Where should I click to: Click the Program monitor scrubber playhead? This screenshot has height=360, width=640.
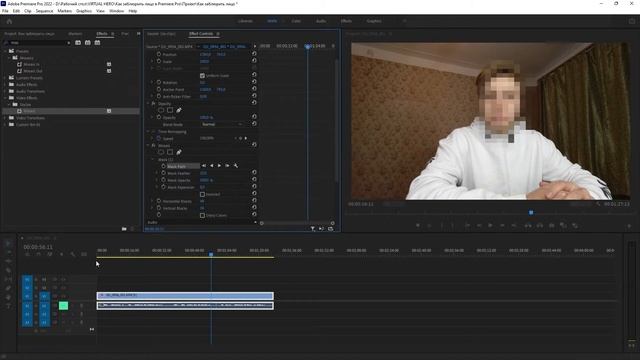pyautogui.click(x=531, y=213)
